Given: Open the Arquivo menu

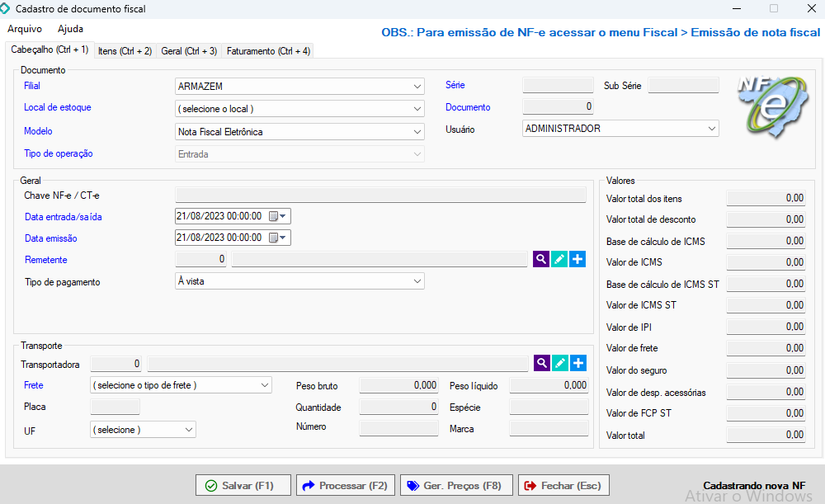Looking at the screenshot, I should pos(25,29).
